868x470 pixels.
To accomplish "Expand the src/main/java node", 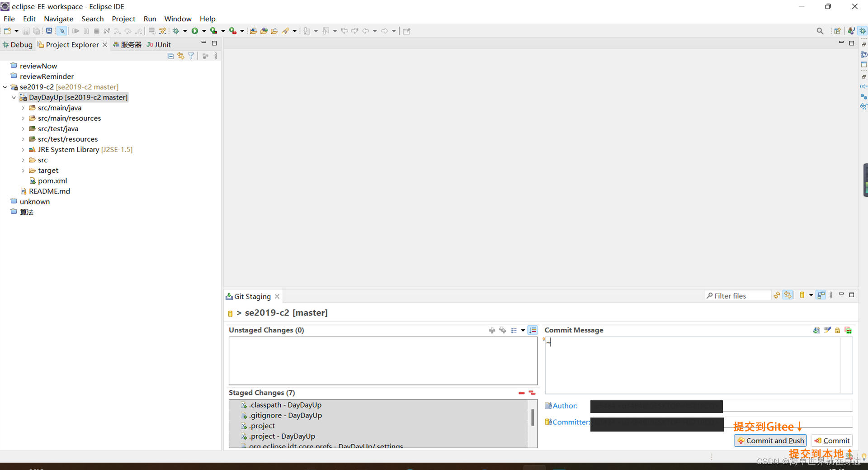I will [x=24, y=108].
